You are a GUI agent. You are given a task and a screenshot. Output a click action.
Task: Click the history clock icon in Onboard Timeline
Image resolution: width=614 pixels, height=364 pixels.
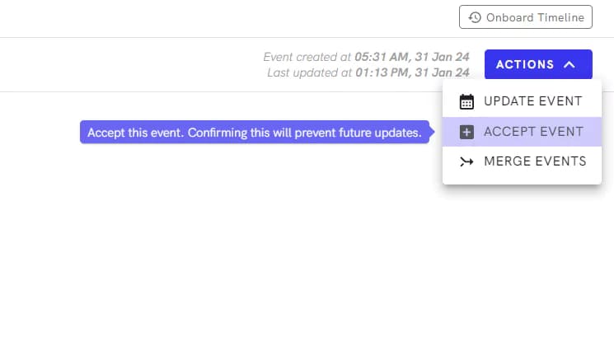[x=475, y=17]
